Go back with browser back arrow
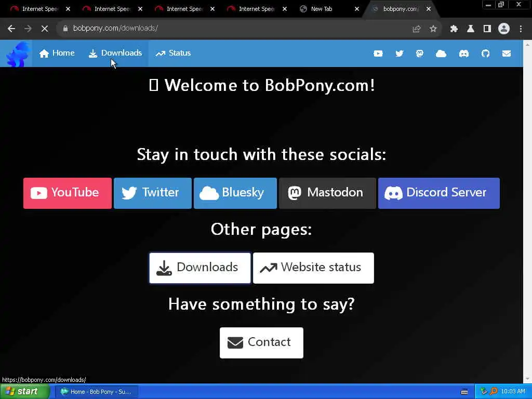This screenshot has height=399, width=532. coord(11,29)
